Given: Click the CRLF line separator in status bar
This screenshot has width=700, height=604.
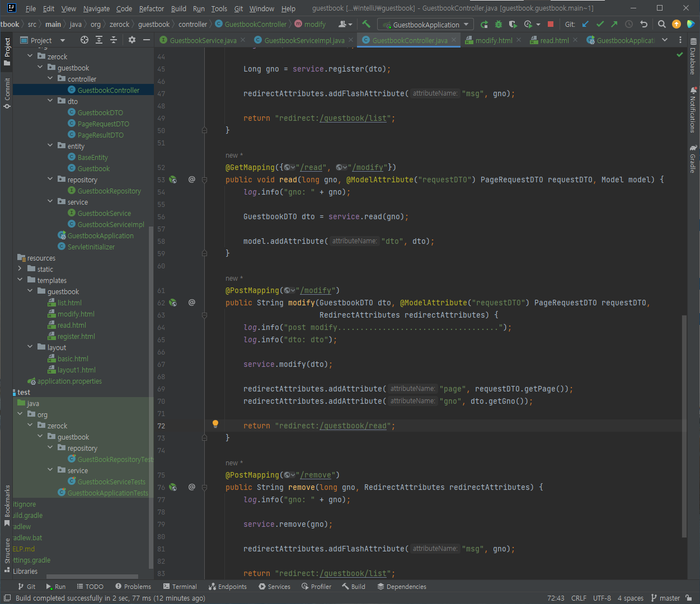Looking at the screenshot, I should [x=579, y=598].
